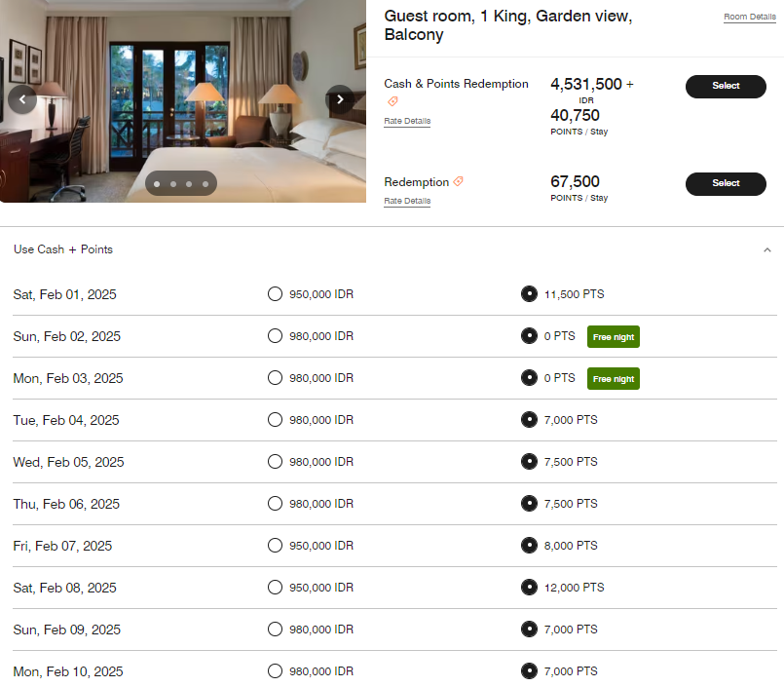This screenshot has width=784, height=687.
Task: Choose 11,500 PTS for Sat, Feb 01
Action: tap(529, 293)
